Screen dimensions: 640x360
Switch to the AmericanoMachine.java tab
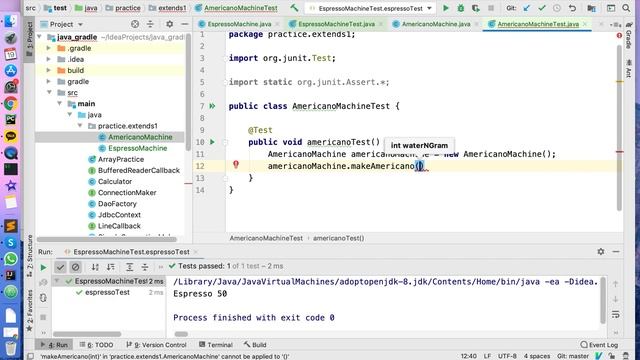click(436, 24)
